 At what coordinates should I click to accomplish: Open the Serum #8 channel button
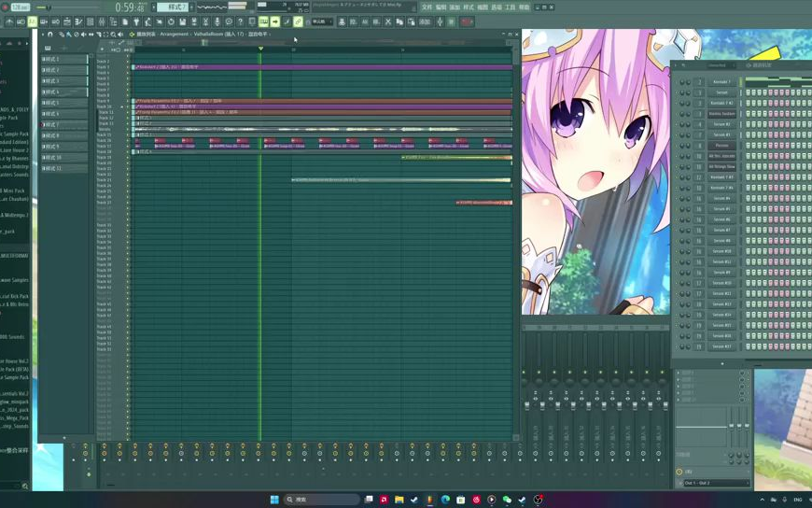pyautogui.click(x=721, y=241)
